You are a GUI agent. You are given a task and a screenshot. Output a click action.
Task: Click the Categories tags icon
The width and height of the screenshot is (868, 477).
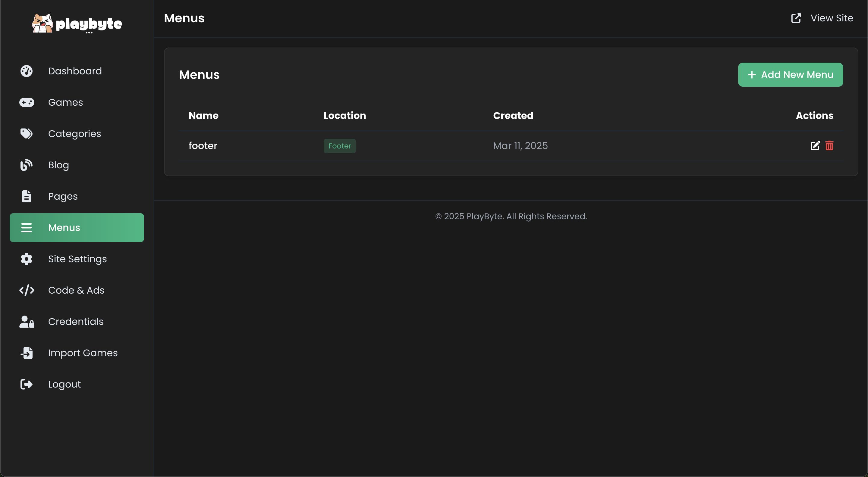point(26,134)
